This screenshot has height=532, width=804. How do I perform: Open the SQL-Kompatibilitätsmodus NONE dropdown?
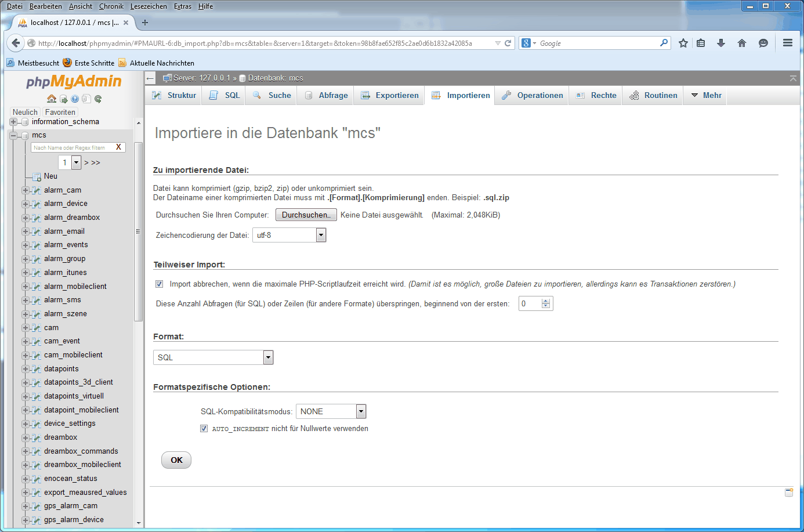point(361,411)
